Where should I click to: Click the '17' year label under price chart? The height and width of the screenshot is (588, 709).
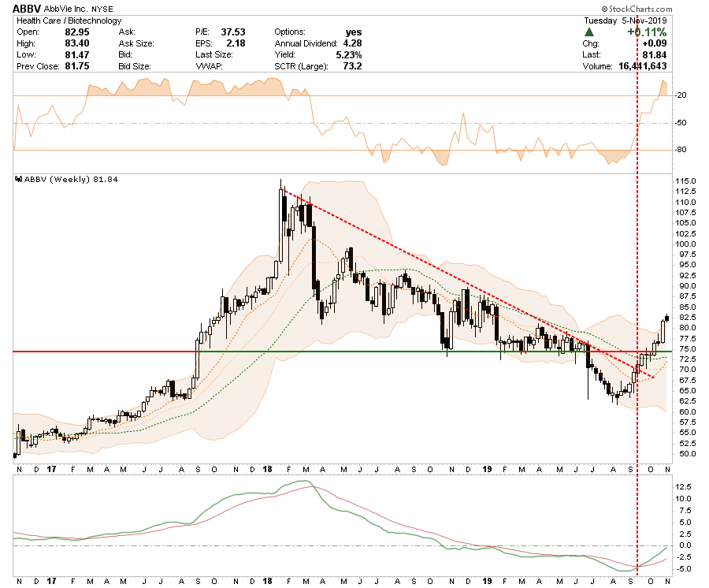(x=51, y=469)
